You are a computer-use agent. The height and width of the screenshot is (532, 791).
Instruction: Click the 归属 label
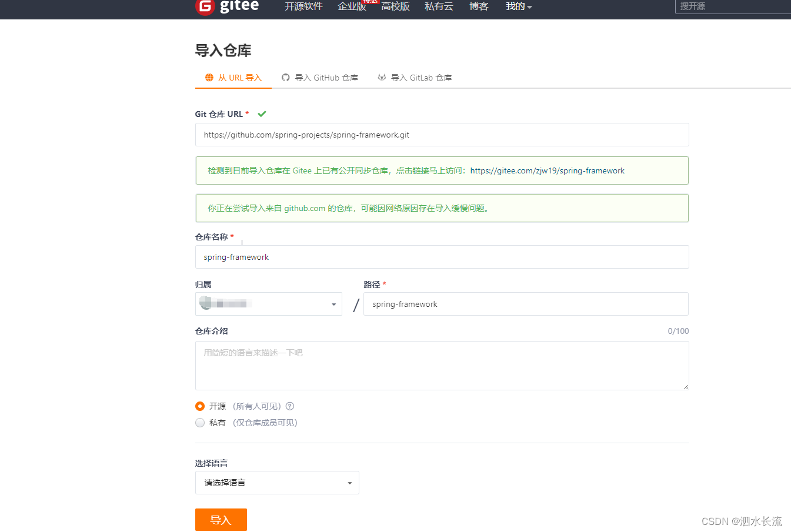(x=203, y=285)
